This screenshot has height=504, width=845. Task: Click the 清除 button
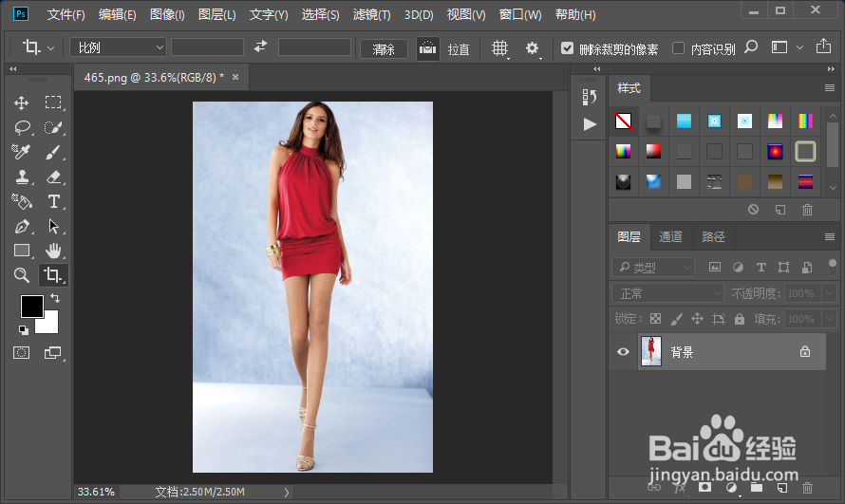pos(384,48)
